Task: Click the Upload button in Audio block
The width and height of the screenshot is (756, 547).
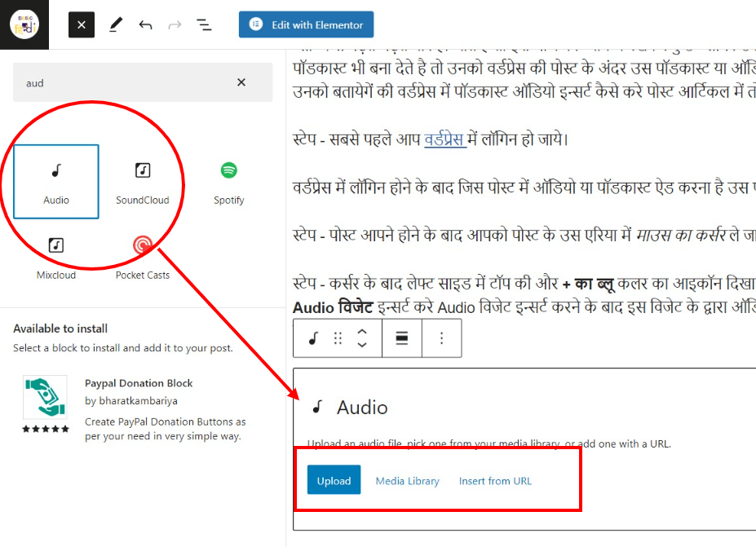Action: click(334, 480)
